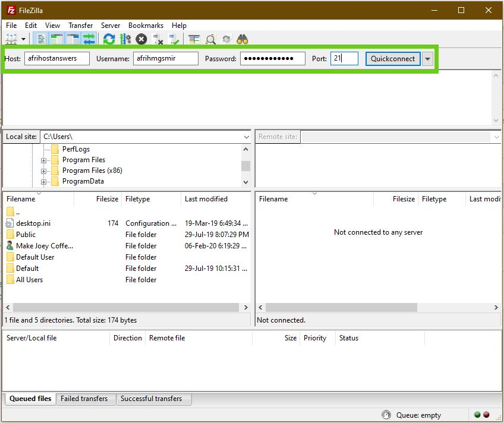Enable directory comparison
The width and height of the screenshot is (504, 423).
click(x=210, y=39)
